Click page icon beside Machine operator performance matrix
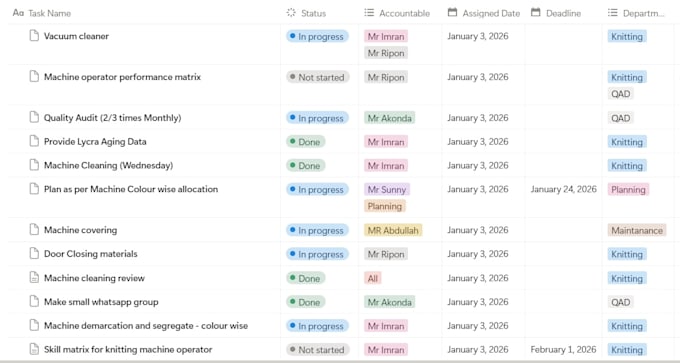The height and width of the screenshot is (363, 680). click(x=34, y=76)
